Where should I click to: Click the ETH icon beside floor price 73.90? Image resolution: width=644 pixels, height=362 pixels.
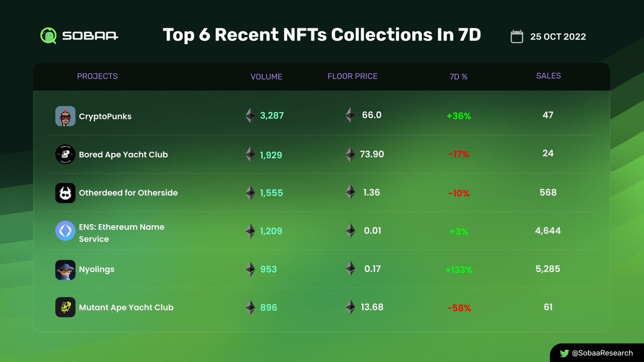[350, 154]
